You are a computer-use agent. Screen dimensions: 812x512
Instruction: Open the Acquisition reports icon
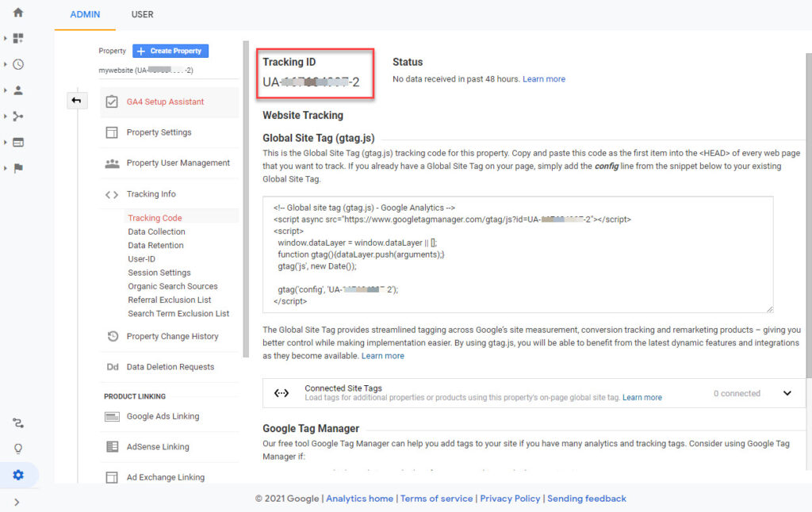(18, 116)
